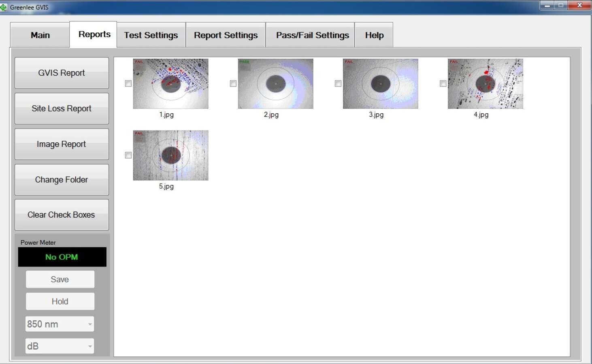Open the Pass/Fail Settings tab
This screenshot has height=364, width=592.
pyautogui.click(x=312, y=35)
